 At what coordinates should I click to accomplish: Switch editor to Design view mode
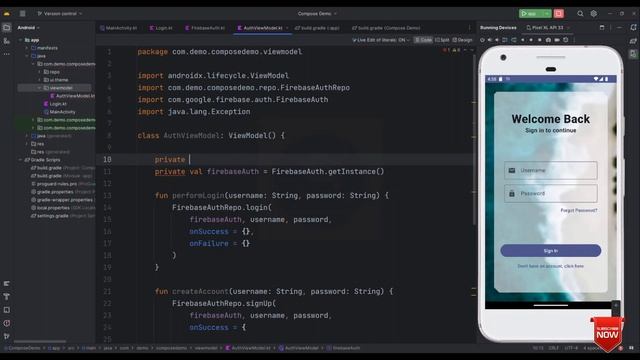click(462, 40)
